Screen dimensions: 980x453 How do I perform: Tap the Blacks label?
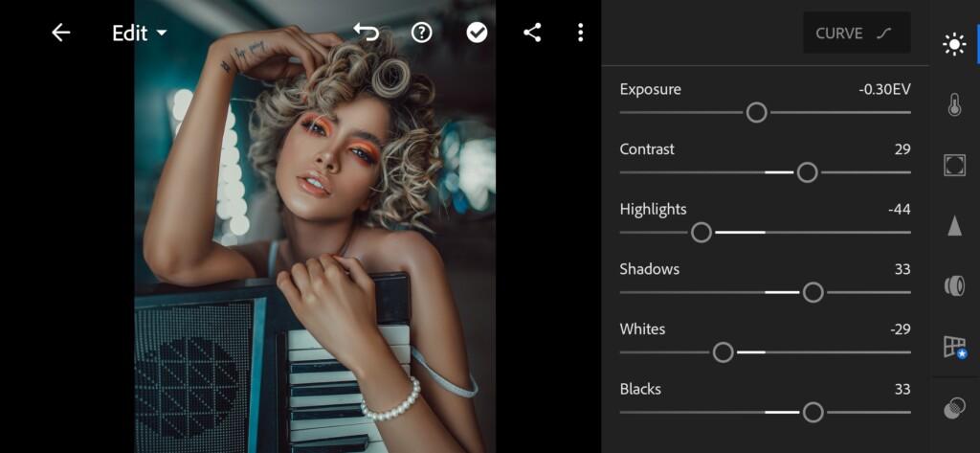coord(640,390)
